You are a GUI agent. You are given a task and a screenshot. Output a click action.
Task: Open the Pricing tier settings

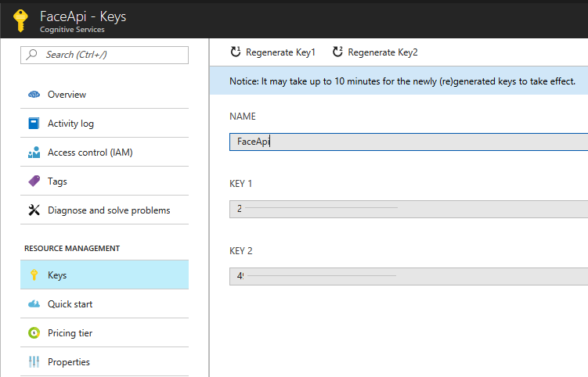click(x=104, y=332)
